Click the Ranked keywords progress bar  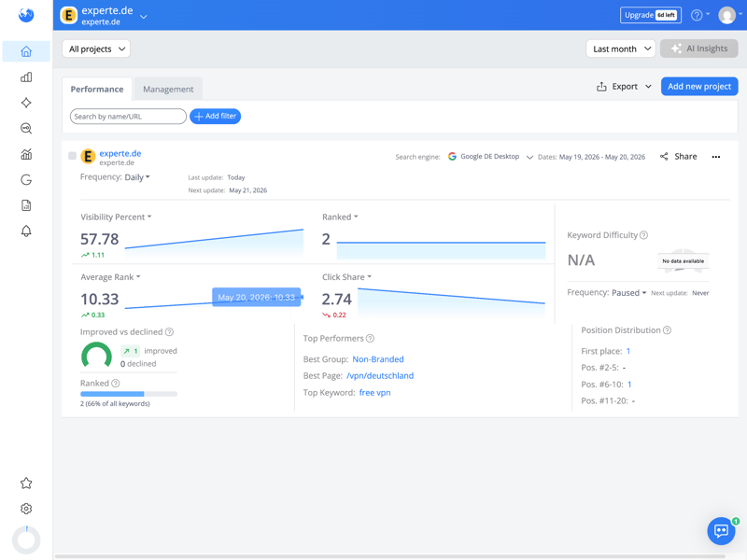pyautogui.click(x=129, y=394)
